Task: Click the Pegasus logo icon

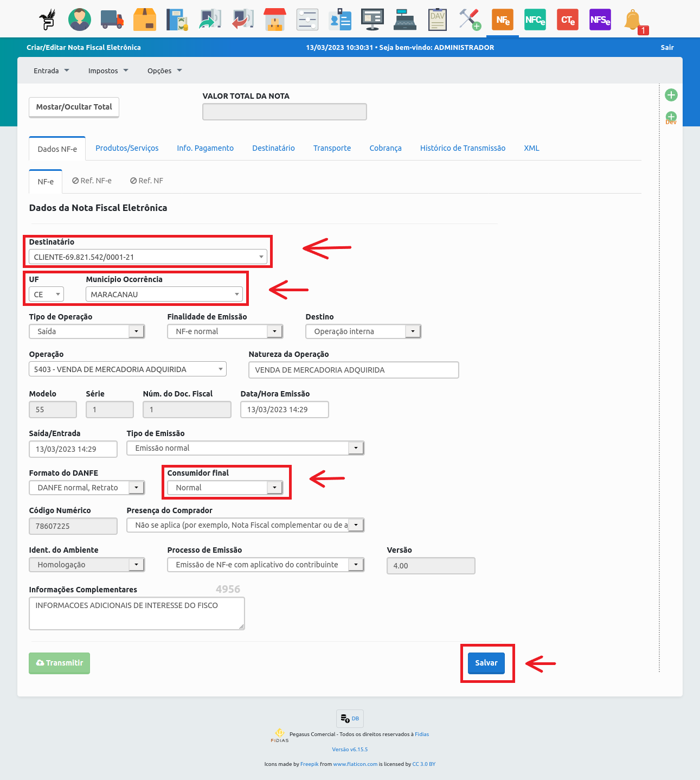Action: tap(48, 20)
